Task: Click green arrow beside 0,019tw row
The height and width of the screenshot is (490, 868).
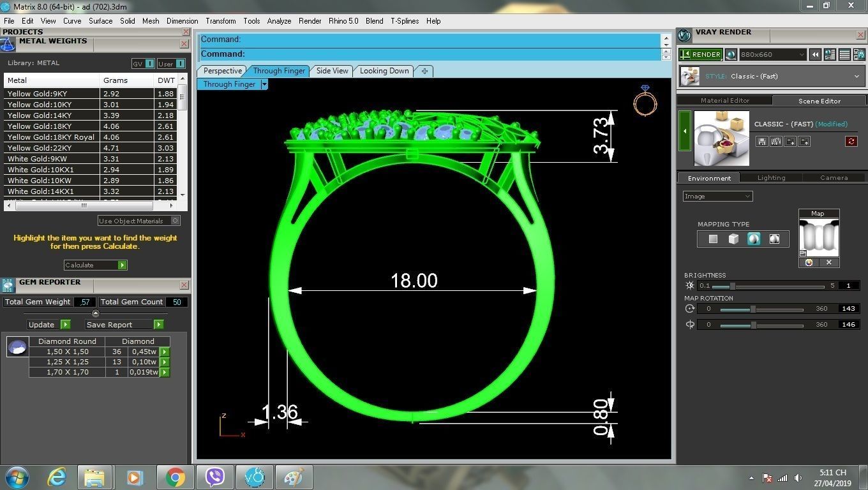Action: pyautogui.click(x=165, y=372)
